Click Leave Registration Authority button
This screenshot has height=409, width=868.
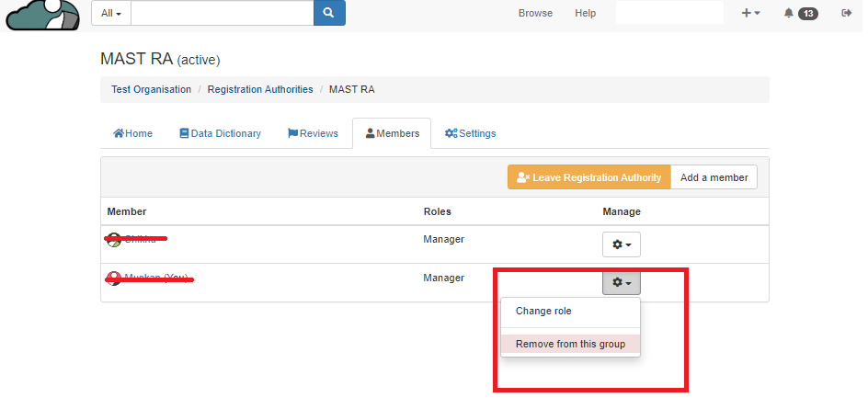(x=588, y=177)
